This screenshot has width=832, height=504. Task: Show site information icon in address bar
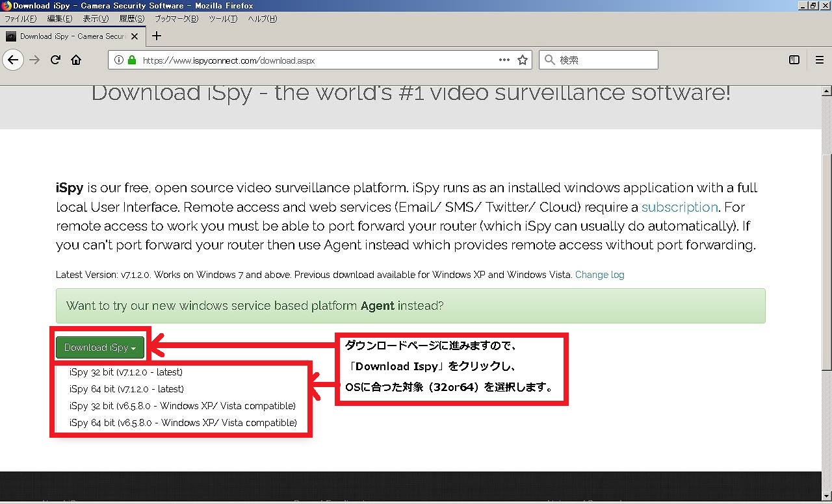click(119, 60)
